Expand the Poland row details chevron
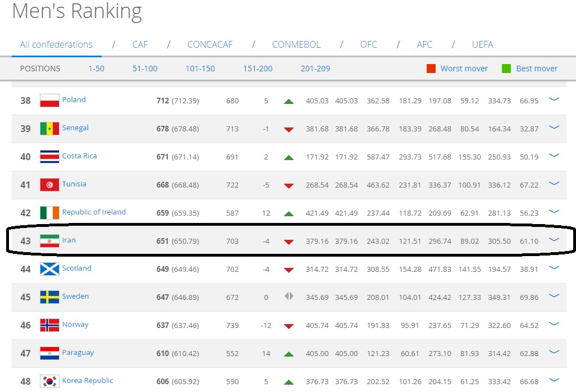 pos(554,99)
